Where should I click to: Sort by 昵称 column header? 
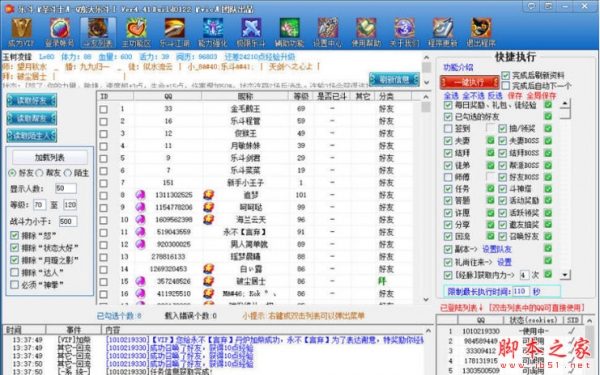pos(245,96)
